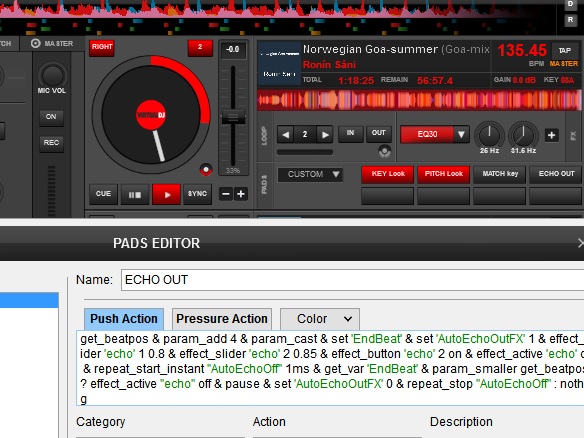Click the Name field containing ECHO OUT

(352, 280)
